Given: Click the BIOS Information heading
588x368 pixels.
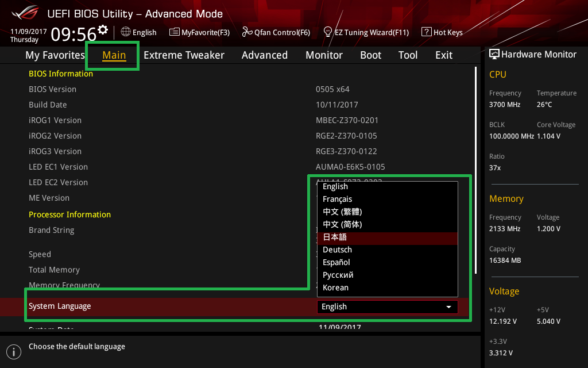Looking at the screenshot, I should [x=61, y=74].
